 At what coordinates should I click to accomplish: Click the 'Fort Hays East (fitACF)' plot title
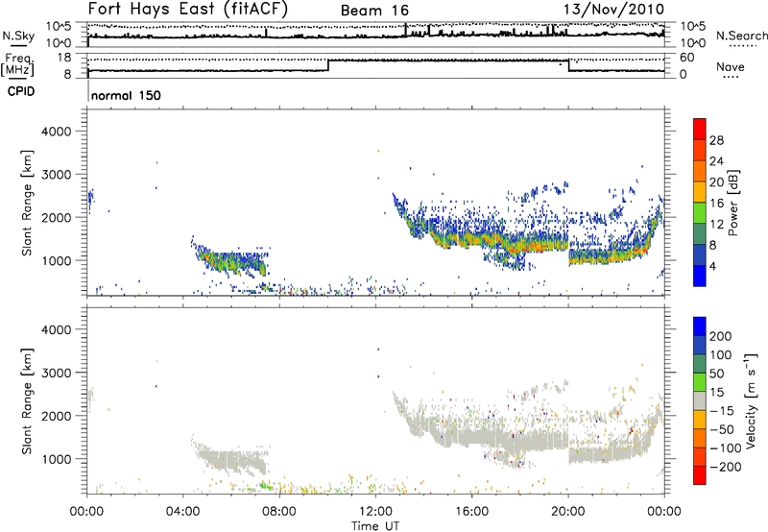coord(188,10)
